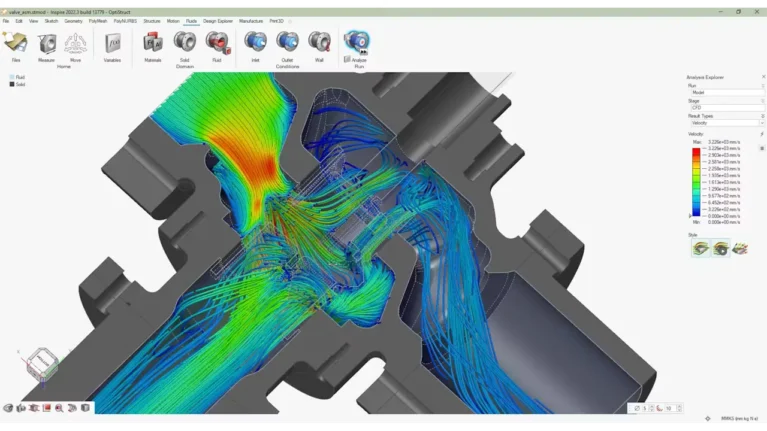Click the velocity color legend bar
Image resolution: width=767 pixels, height=431 pixels.
696,182
